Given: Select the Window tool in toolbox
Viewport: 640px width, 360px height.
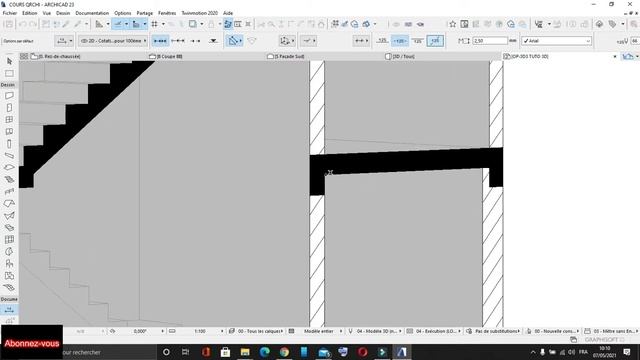Looking at the screenshot, I should [x=9, y=120].
